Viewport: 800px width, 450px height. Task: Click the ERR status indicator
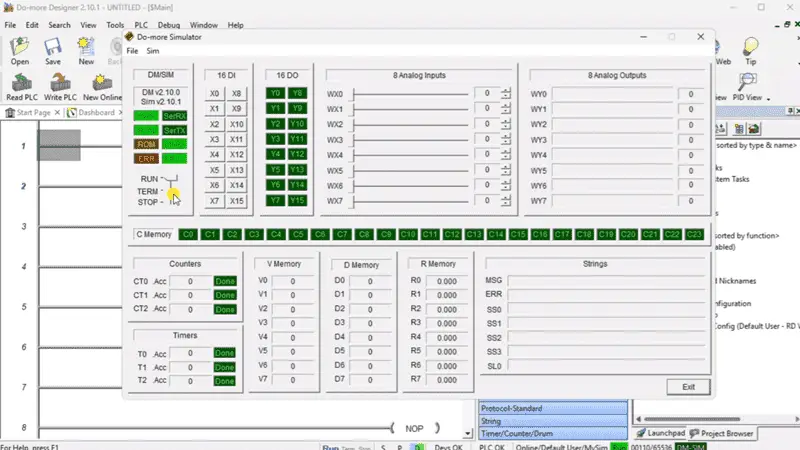(x=146, y=159)
